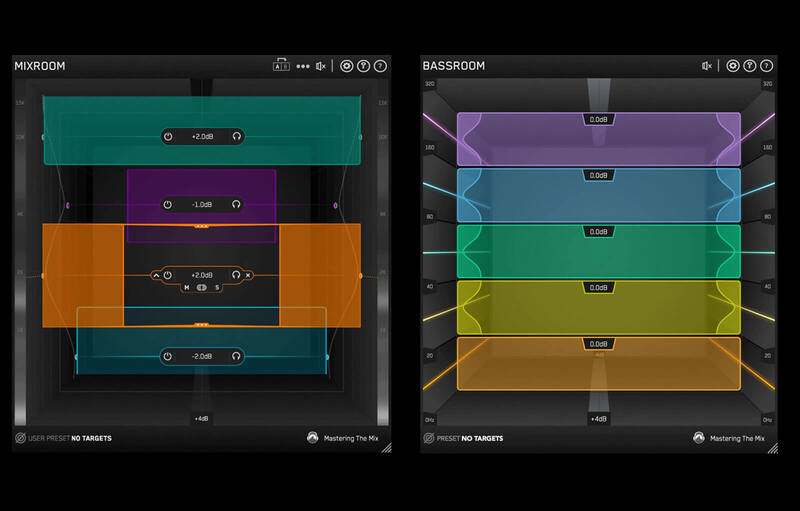Open MIXROOM settings gear icon
This screenshot has height=511, width=800.
346,66
